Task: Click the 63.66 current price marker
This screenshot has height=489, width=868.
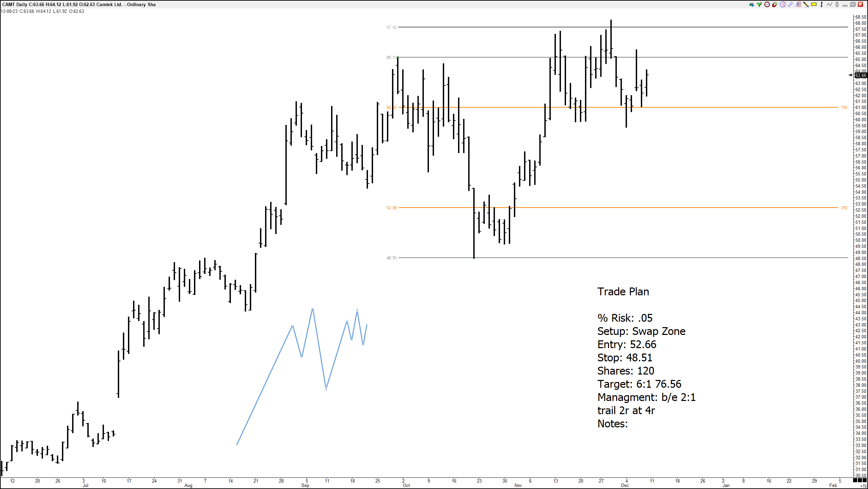Action: coord(861,75)
